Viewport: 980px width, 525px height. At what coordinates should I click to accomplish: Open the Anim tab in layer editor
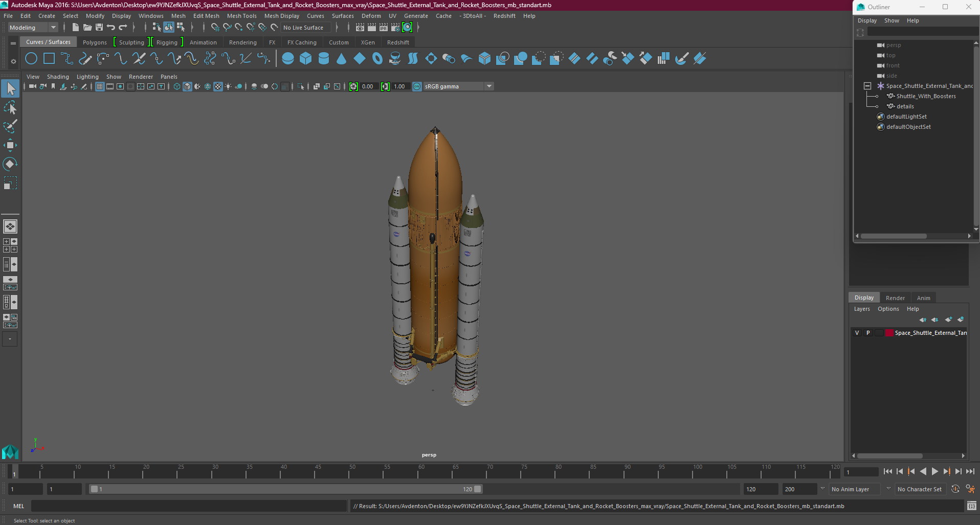923,298
